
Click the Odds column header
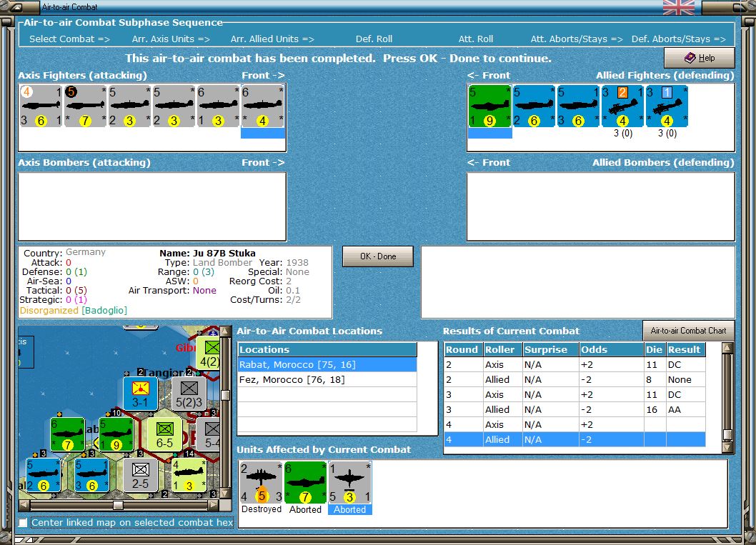tap(612, 349)
